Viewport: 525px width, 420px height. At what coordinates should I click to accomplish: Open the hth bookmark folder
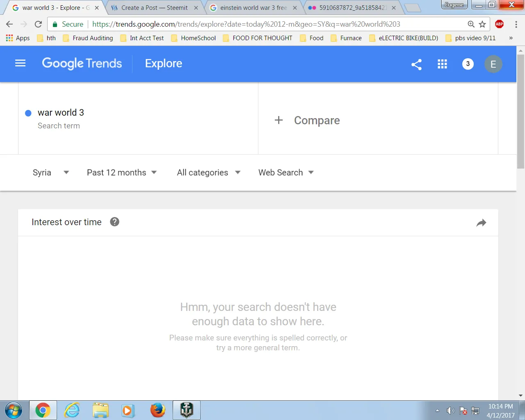(46, 38)
